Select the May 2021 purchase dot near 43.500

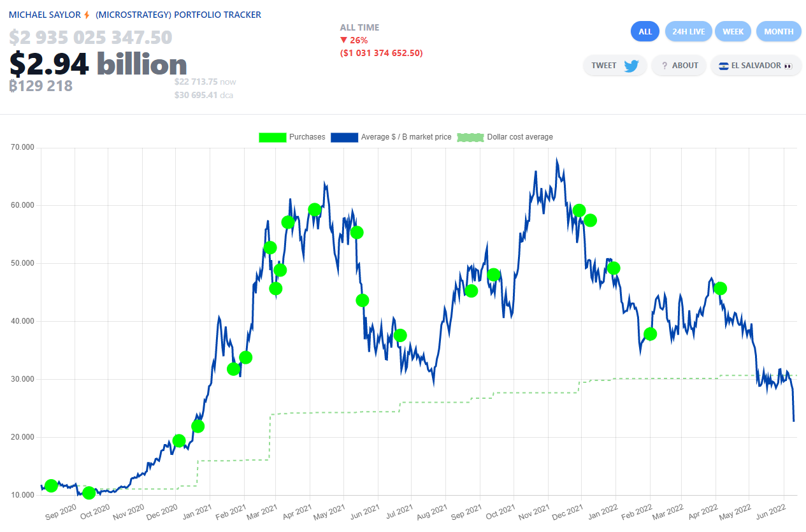pyautogui.click(x=363, y=300)
